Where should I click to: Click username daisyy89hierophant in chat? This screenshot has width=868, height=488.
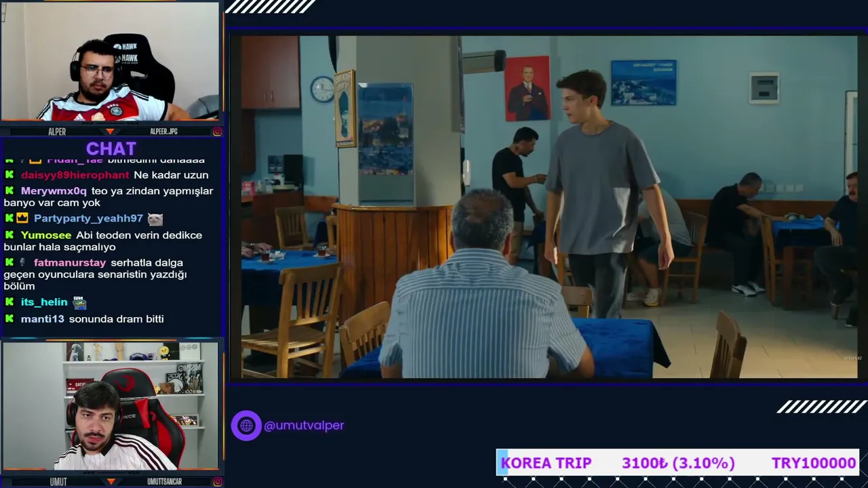75,175
